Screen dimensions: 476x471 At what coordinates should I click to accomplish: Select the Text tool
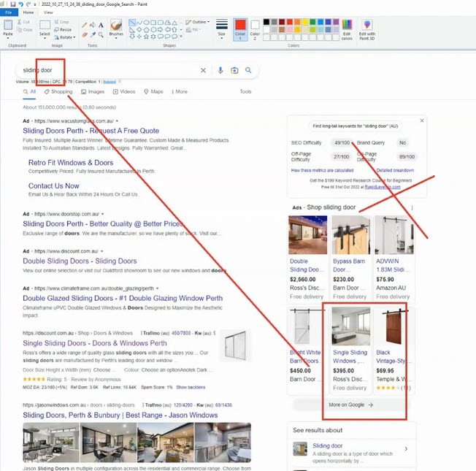pyautogui.click(x=101, y=26)
